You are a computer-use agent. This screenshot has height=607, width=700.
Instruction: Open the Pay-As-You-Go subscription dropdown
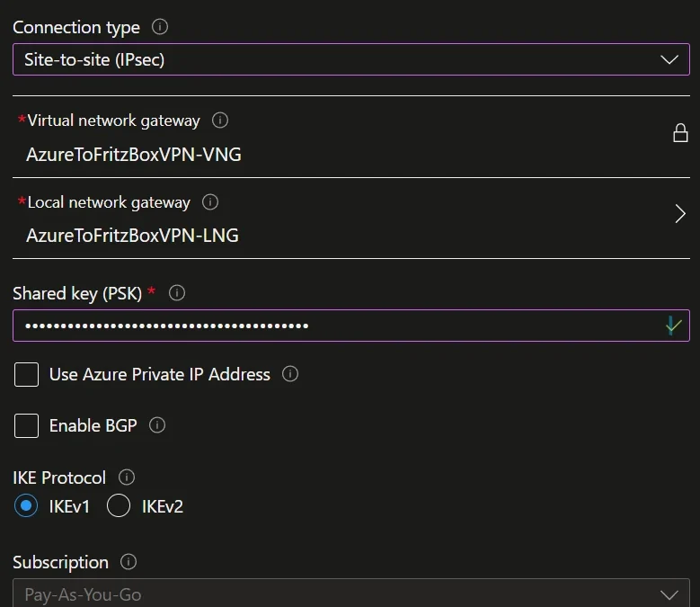[351, 594]
